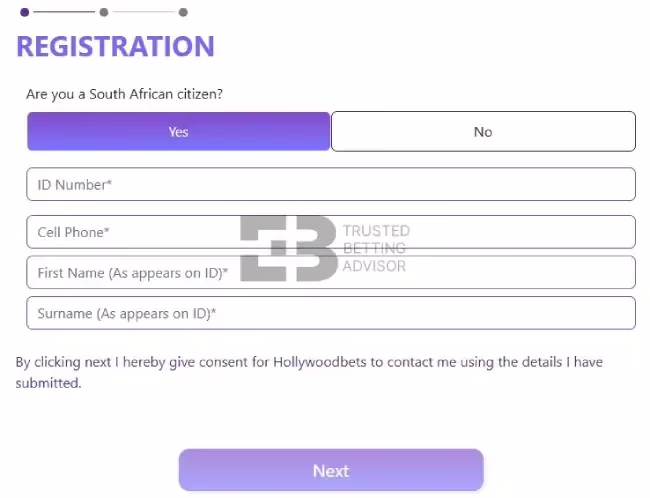The width and height of the screenshot is (650, 498).
Task: Click the progress line between steps two and three
Action: 144,13
